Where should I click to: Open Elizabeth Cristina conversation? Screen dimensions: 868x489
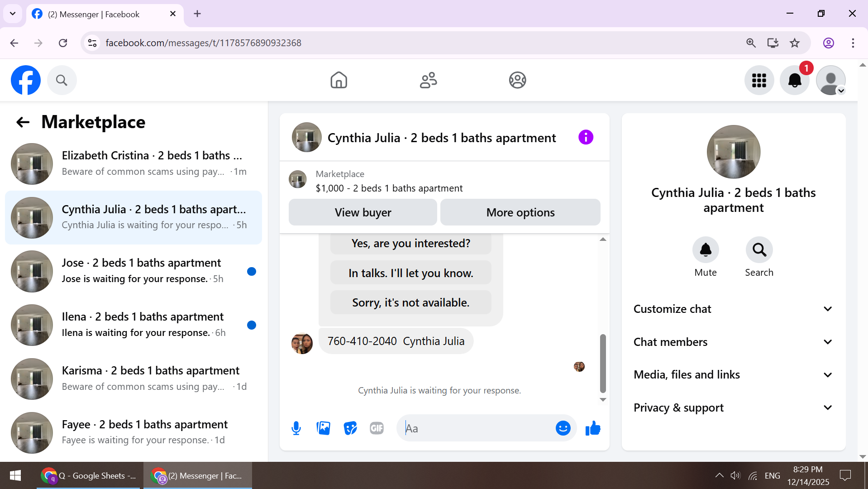coord(134,163)
